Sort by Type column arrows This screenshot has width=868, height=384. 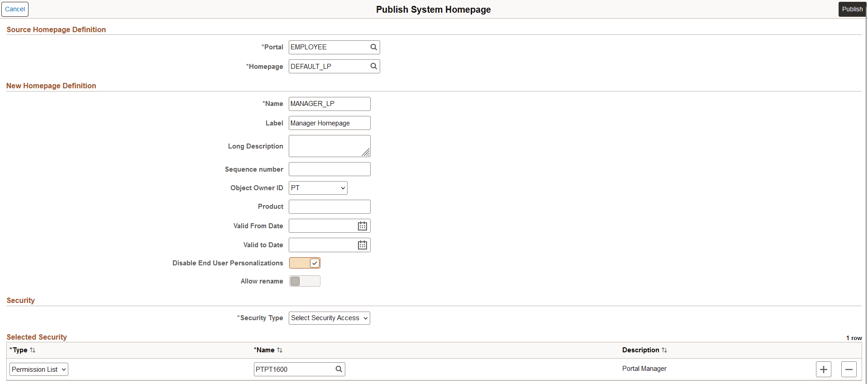(x=33, y=350)
